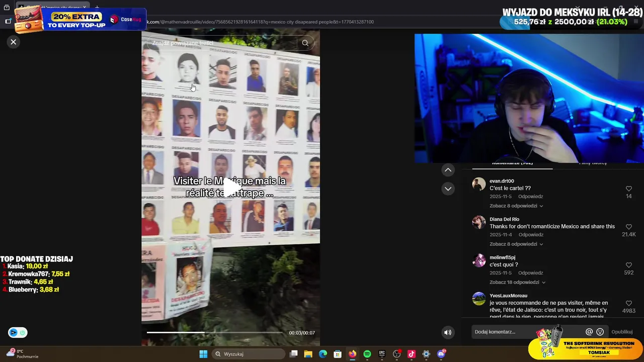
Task: Click the video time label 00:03/00:07
Action: [x=302, y=333]
